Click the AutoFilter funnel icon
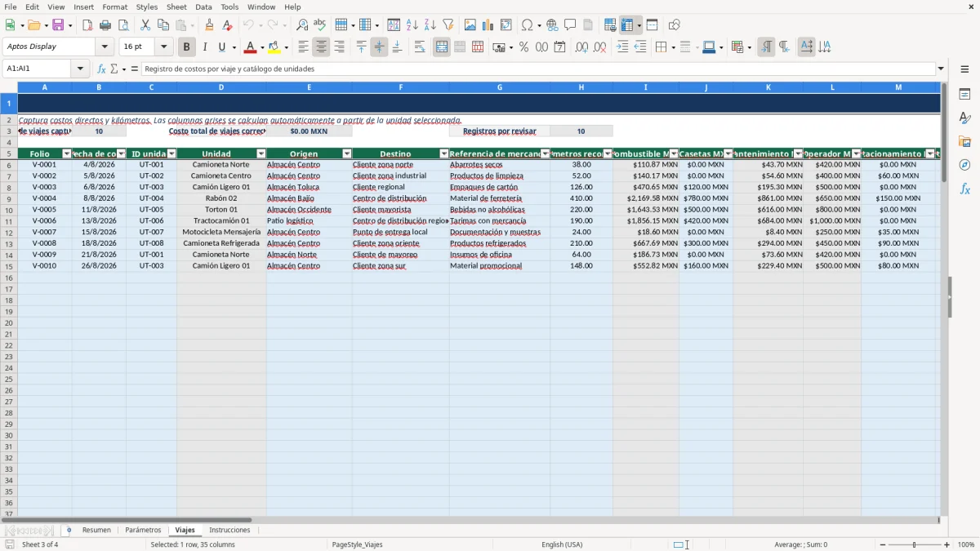 tap(448, 25)
